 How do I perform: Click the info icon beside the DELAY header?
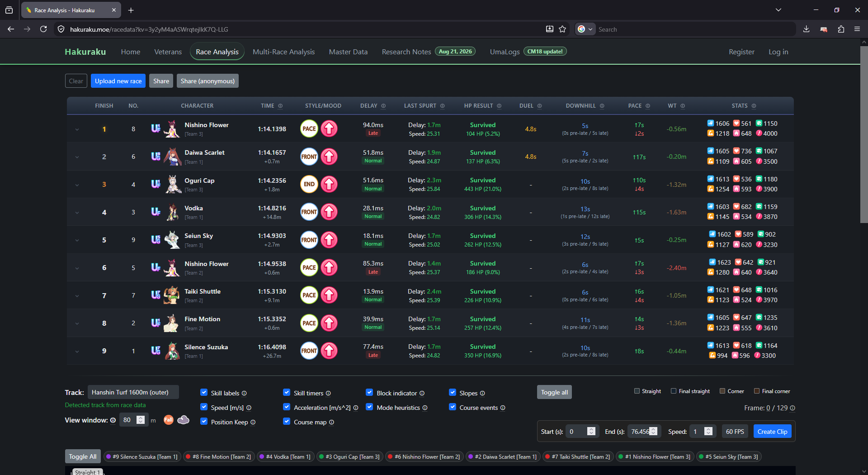click(383, 106)
